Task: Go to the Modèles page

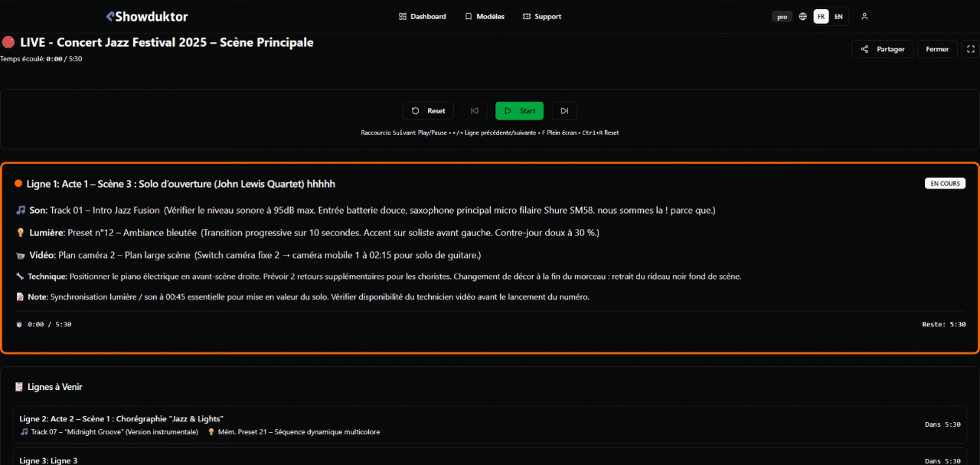Action: point(485,16)
